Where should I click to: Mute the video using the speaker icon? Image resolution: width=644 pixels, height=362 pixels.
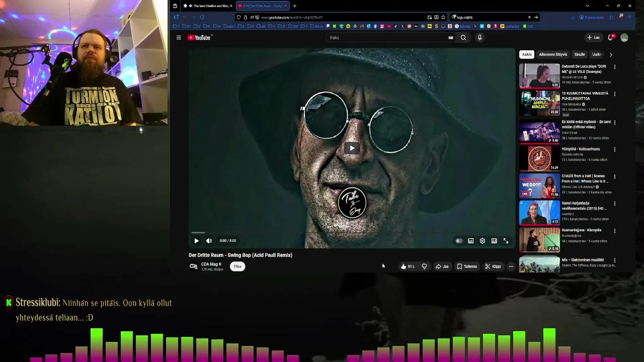coord(209,240)
